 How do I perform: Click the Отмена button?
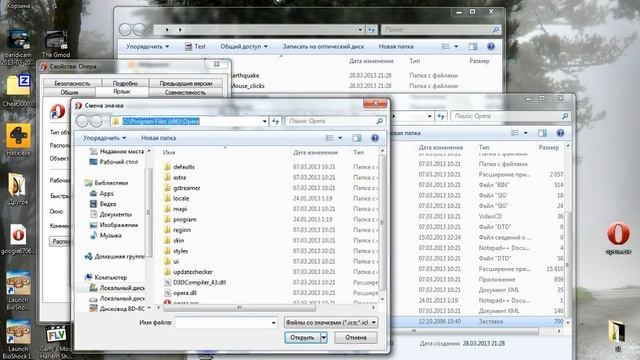[356, 338]
